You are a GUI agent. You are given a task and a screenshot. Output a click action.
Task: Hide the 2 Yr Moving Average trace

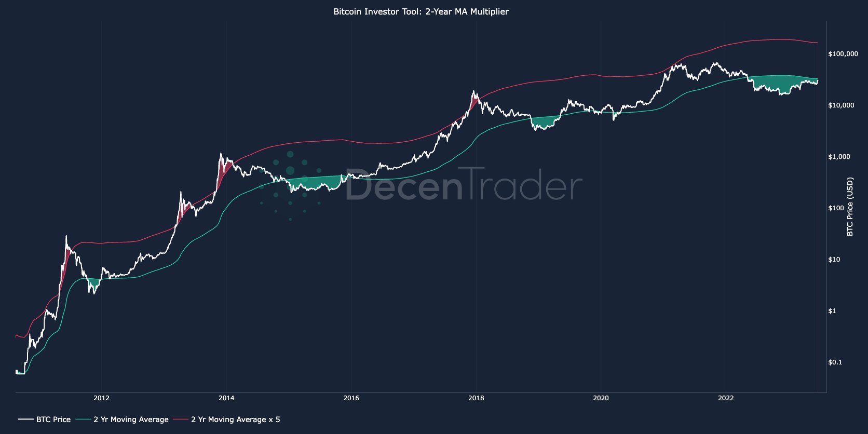[x=131, y=419]
